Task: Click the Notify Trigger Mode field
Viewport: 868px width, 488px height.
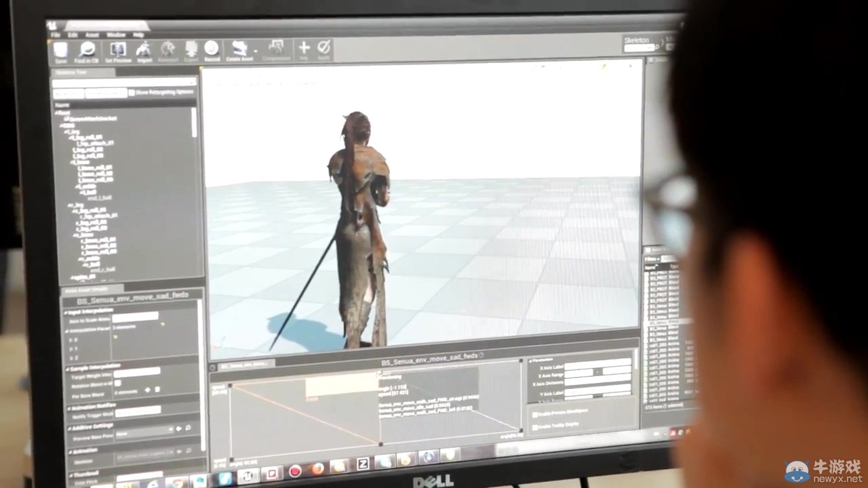Action: click(138, 411)
